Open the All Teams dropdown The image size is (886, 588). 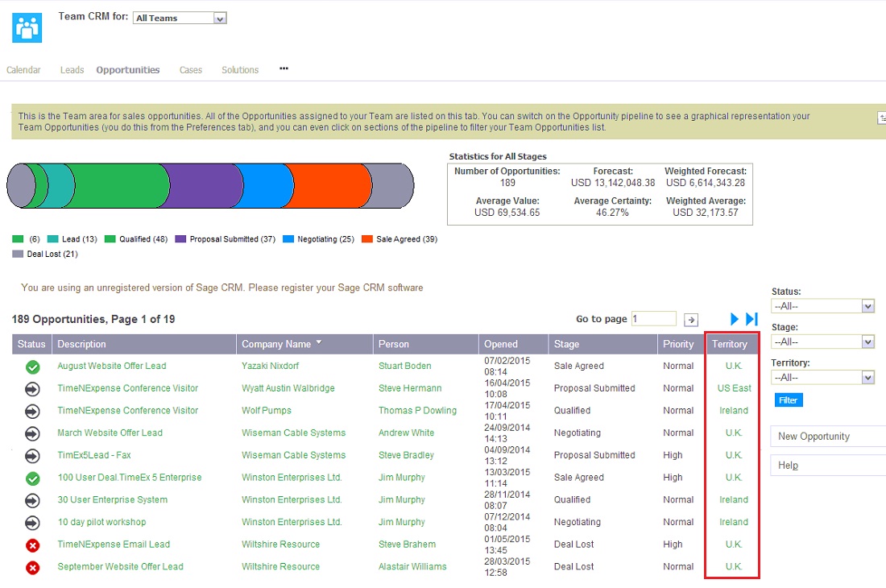pos(180,18)
